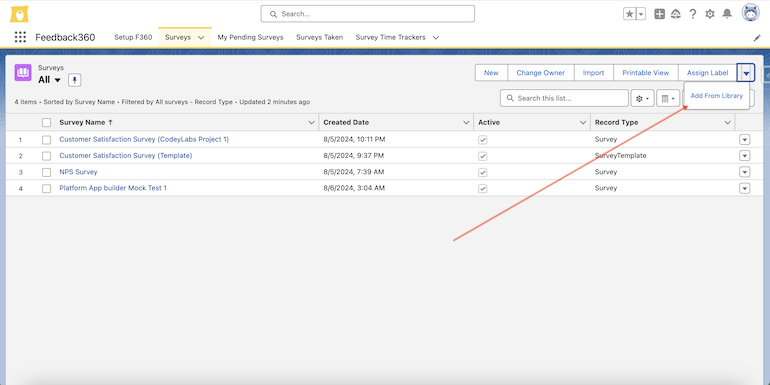Open list view controls gear
This screenshot has width=770, height=385.
(642, 98)
